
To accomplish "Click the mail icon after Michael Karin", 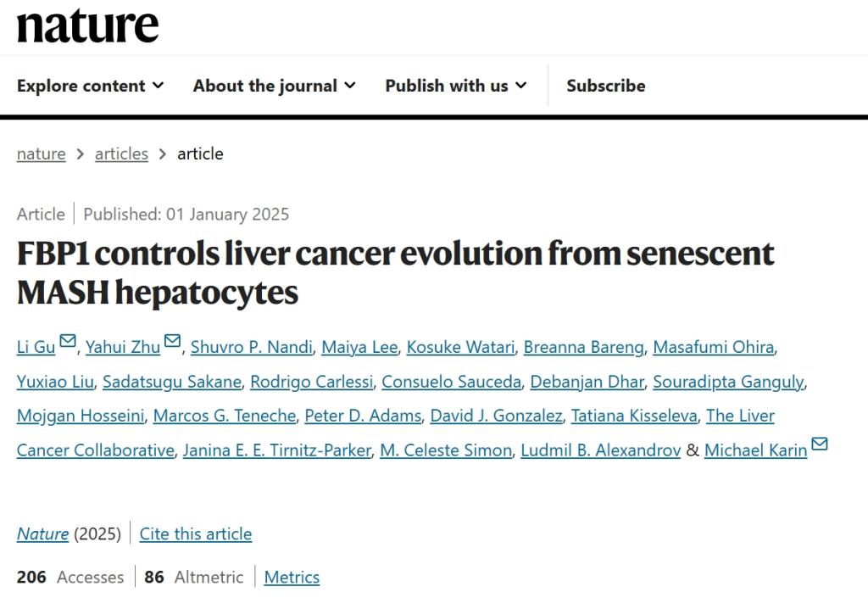I will point(820,444).
